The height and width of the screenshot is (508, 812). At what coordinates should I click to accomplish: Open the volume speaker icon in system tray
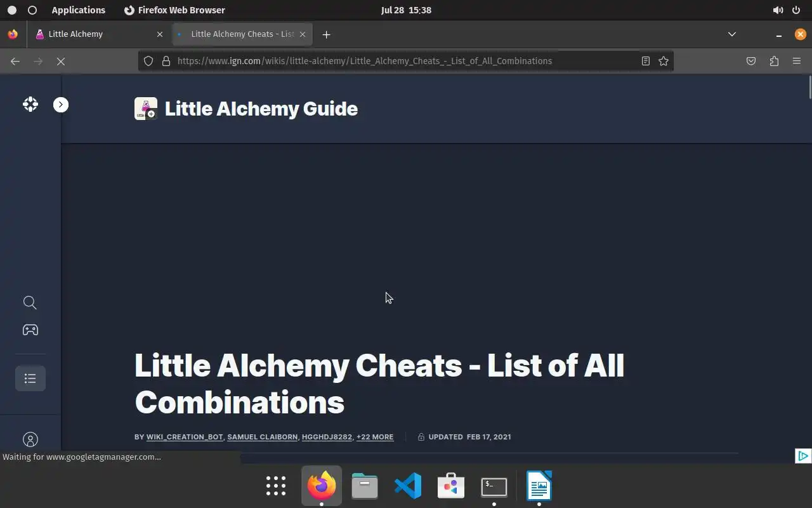[x=778, y=10]
